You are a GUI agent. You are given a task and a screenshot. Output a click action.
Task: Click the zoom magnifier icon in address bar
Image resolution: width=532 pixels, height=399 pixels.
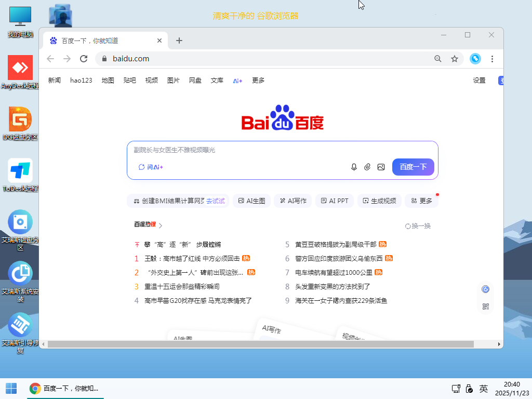438,59
